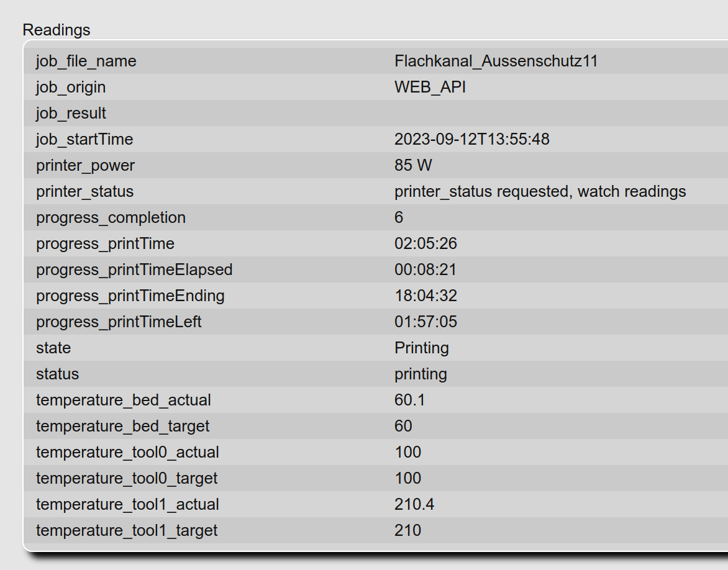The image size is (728, 570).
Task: Click the Readings section heading
Action: click(56, 30)
